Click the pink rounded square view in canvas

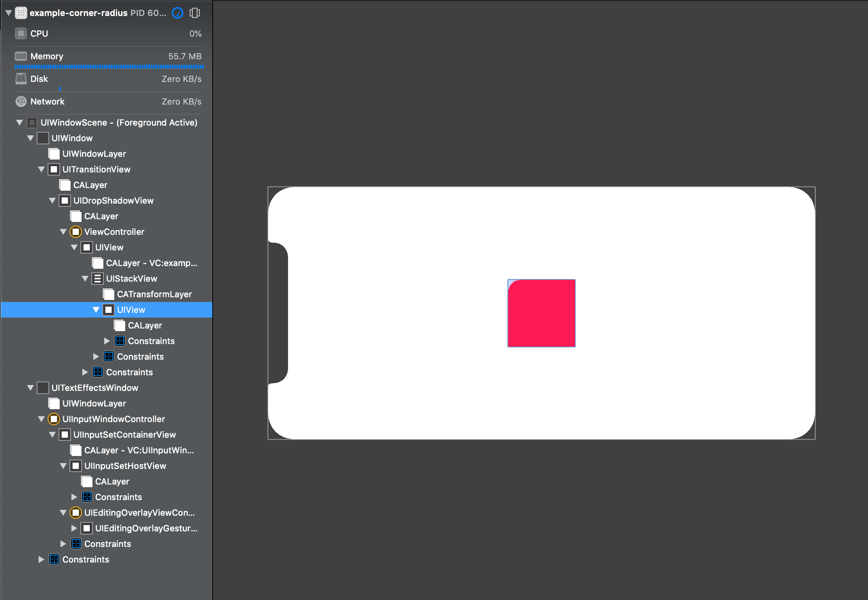click(x=541, y=313)
